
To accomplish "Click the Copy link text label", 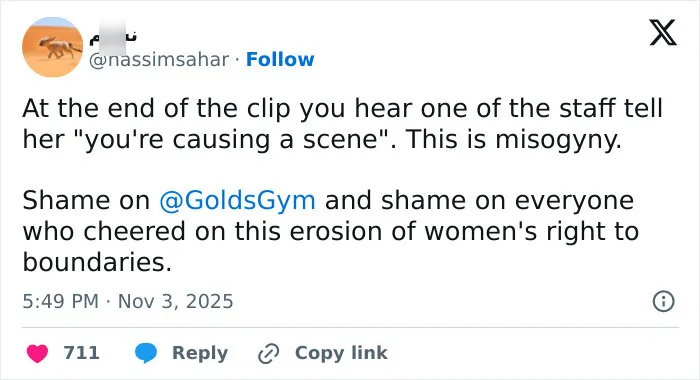I will (341, 353).
